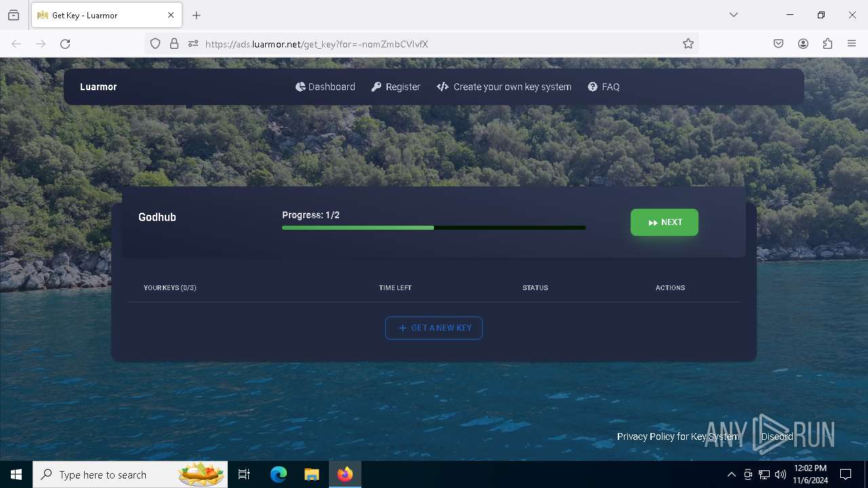This screenshot has width=868, height=488.
Task: Open Save to Pocket icon
Action: tap(778, 44)
